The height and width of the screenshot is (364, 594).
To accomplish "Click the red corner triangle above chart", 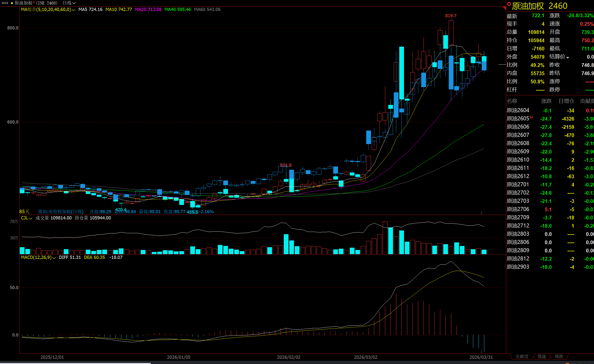I will pyautogui.click(x=504, y=8).
